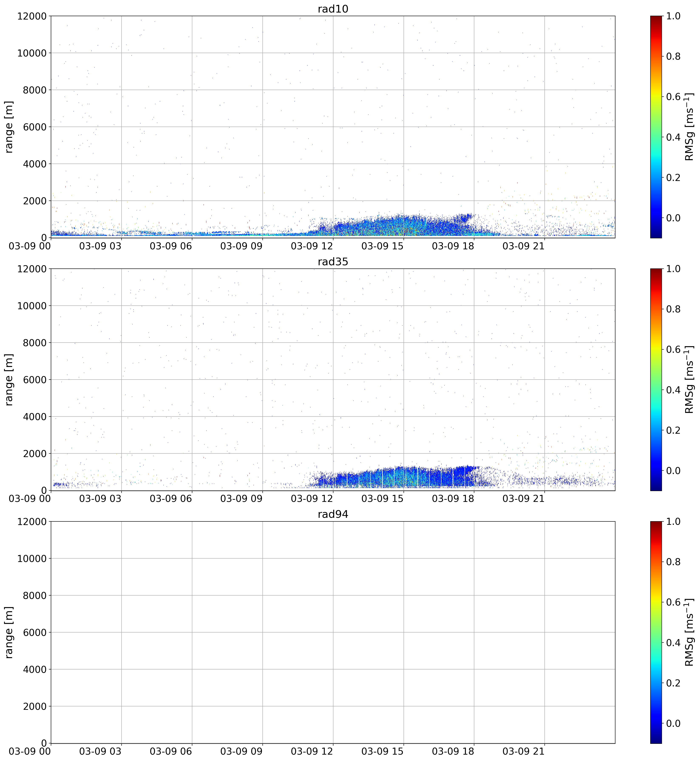Click the RMSg label beside rad10 colorbar
700x761 pixels.
(x=689, y=127)
